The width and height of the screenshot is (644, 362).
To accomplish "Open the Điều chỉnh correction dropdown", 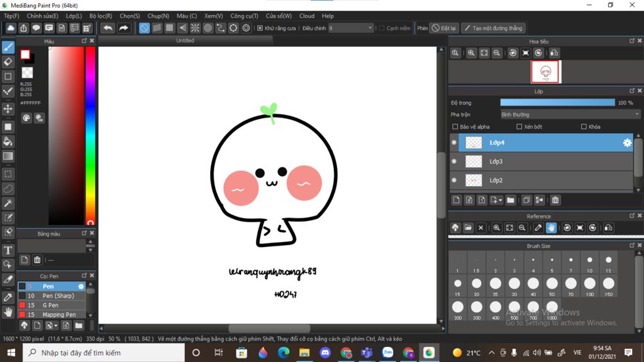I will (351, 28).
